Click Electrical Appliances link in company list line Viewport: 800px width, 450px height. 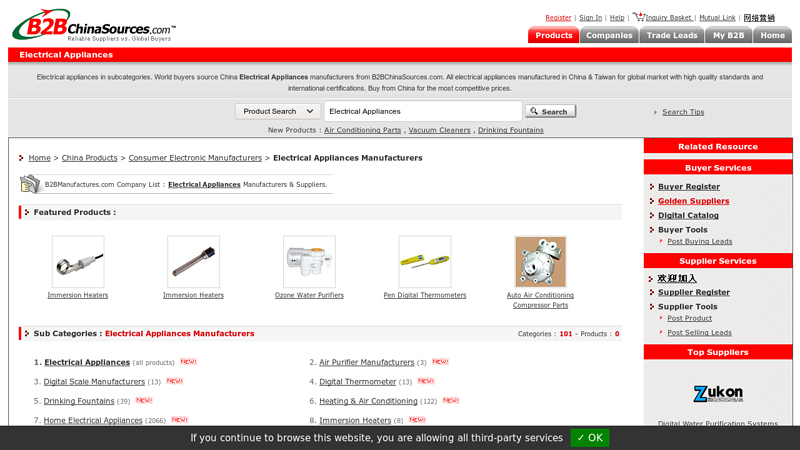point(204,185)
